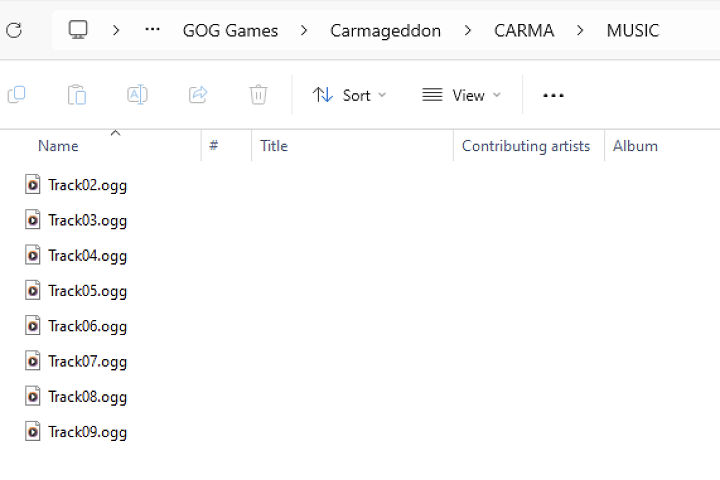Select the Track09.ogg file icon
Viewport: 720px width, 480px height.
[33, 432]
